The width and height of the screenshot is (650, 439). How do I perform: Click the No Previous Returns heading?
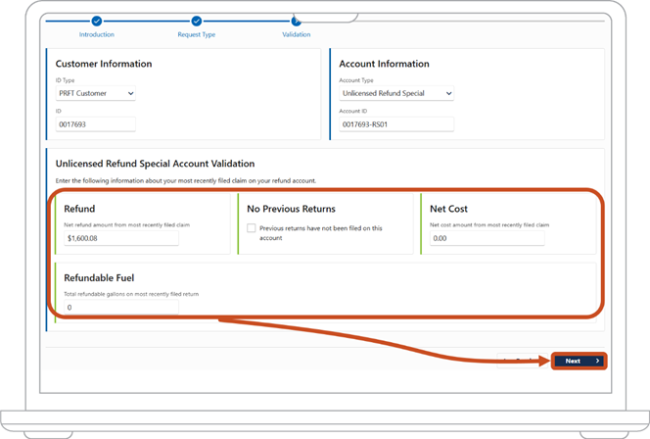pyautogui.click(x=291, y=209)
